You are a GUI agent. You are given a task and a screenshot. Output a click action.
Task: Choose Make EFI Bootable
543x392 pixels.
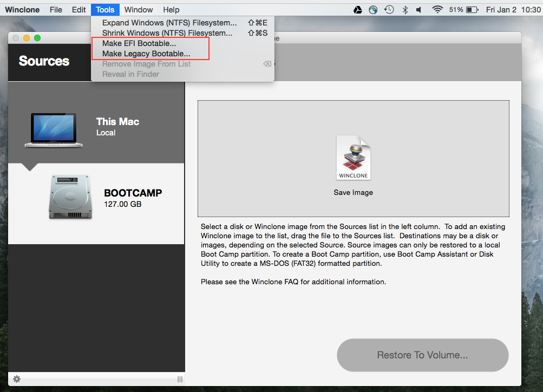coord(183,44)
